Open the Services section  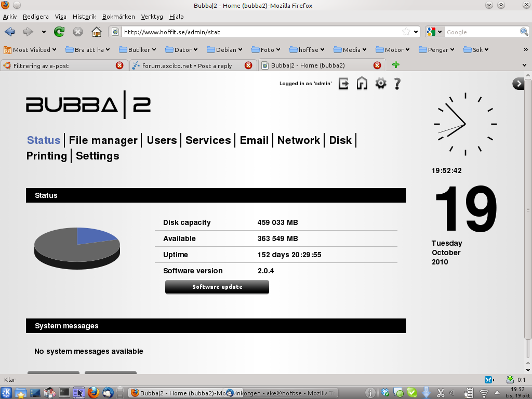point(208,140)
